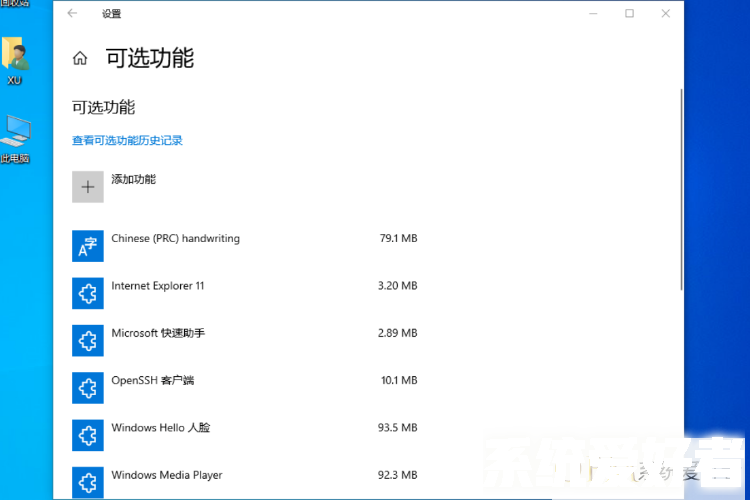Click the Windows Media Player feature icon

(88, 480)
